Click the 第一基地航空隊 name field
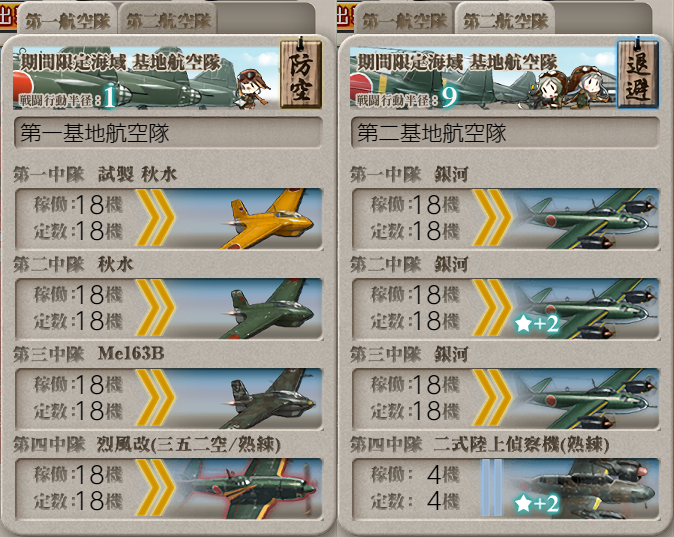The image size is (674, 537). [168, 132]
